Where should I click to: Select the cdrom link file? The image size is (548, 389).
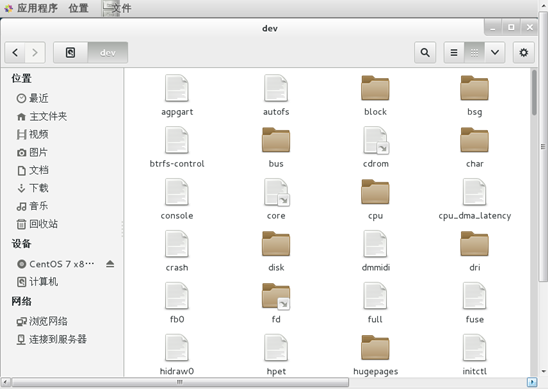376,141
